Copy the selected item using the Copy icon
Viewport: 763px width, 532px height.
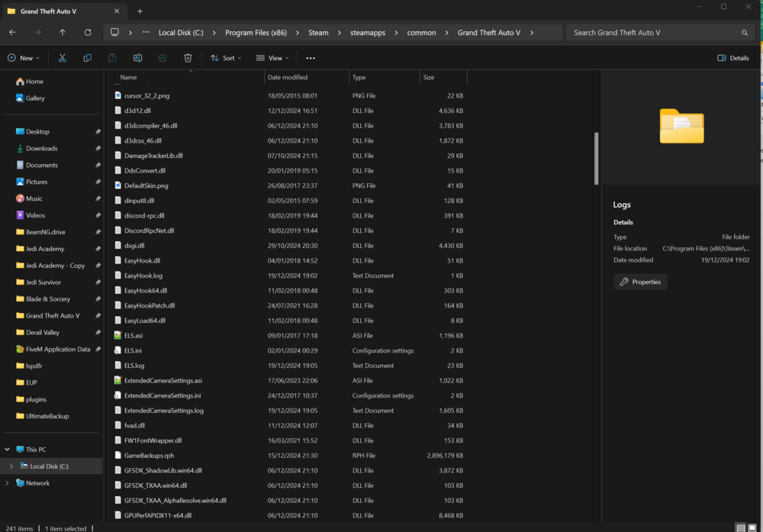click(x=87, y=57)
